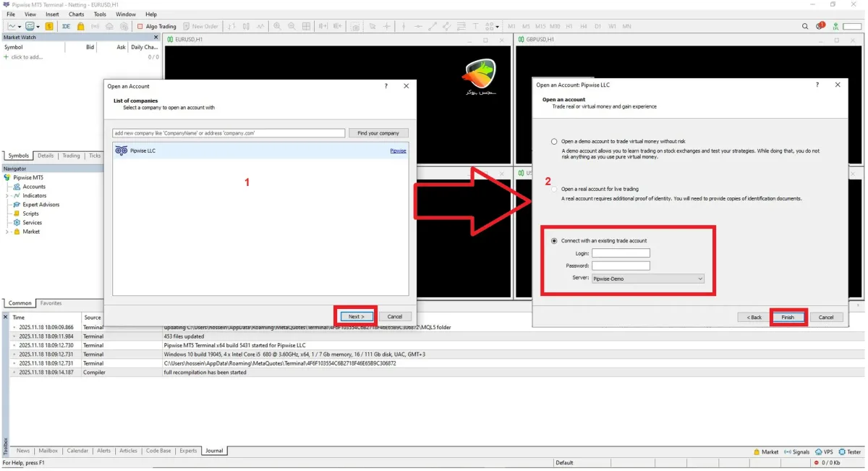Click the tile windows grid icon
This screenshot has width=868, height=471.
pos(306,26)
